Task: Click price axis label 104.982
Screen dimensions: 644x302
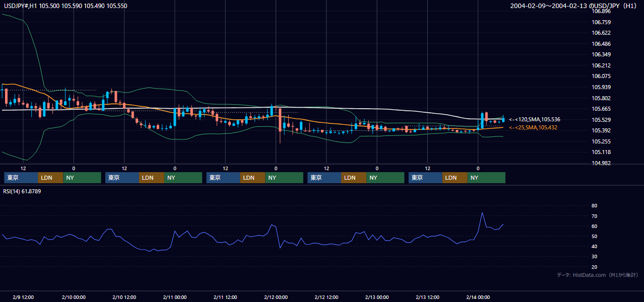Action: (601, 163)
